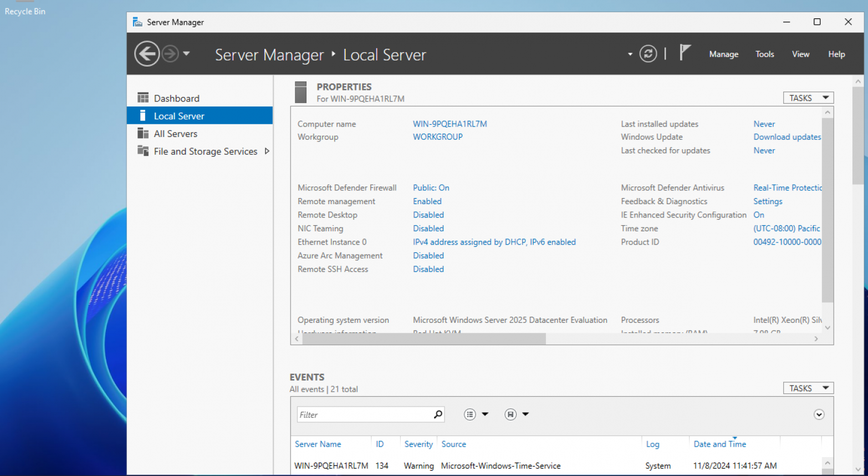Click the All Servers sidebar icon

[143, 133]
